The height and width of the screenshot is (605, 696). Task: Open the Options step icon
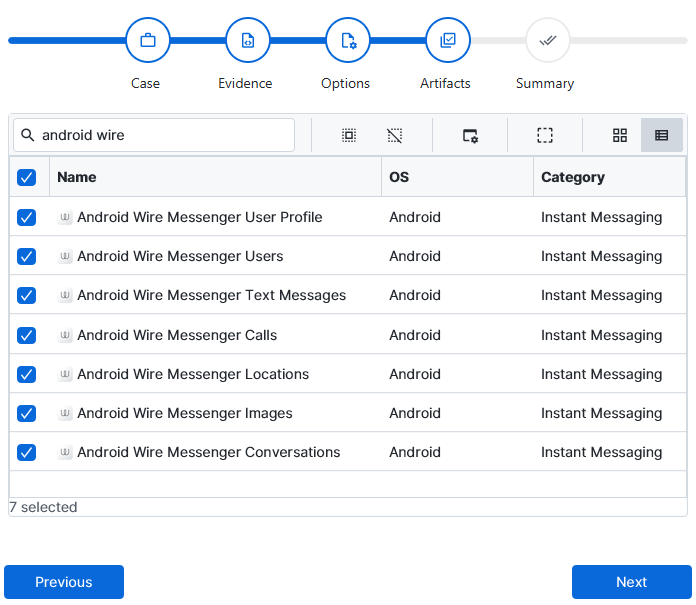point(348,40)
